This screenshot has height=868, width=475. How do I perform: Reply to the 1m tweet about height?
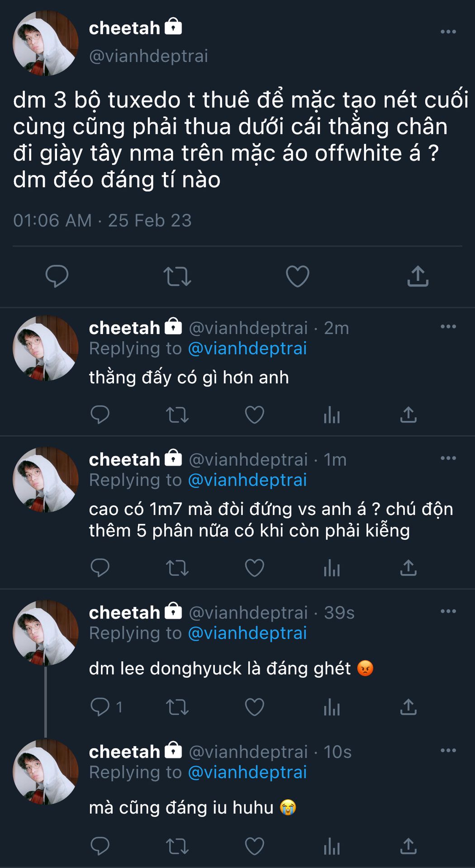100,568
